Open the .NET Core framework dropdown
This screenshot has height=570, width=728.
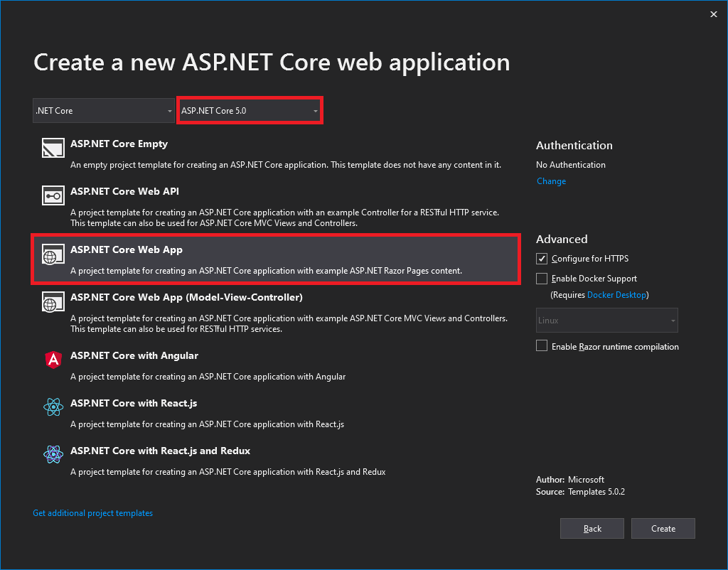pyautogui.click(x=104, y=110)
